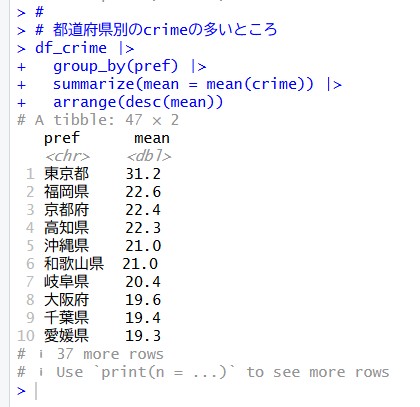
Task: Click the 37 more rows message
Action: (x=110, y=354)
